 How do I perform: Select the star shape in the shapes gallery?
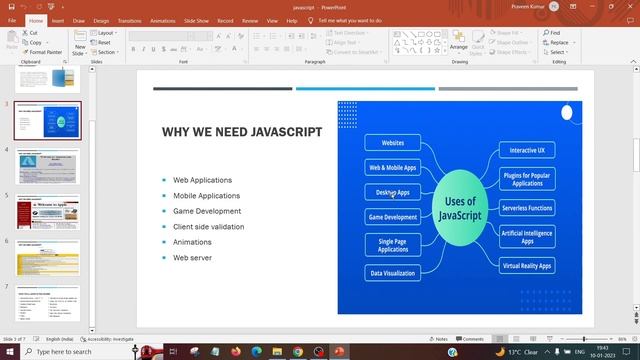pyautogui.click(x=437, y=51)
